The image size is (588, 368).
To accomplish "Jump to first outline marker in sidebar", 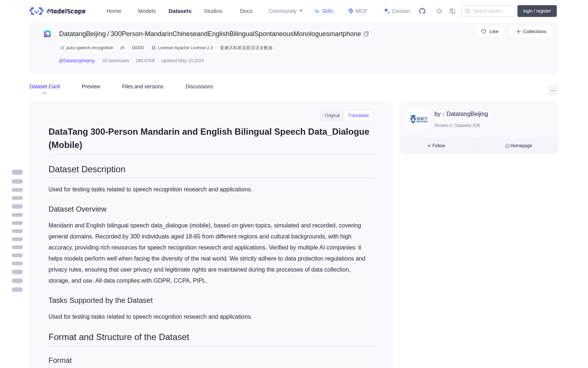I will (x=17, y=172).
